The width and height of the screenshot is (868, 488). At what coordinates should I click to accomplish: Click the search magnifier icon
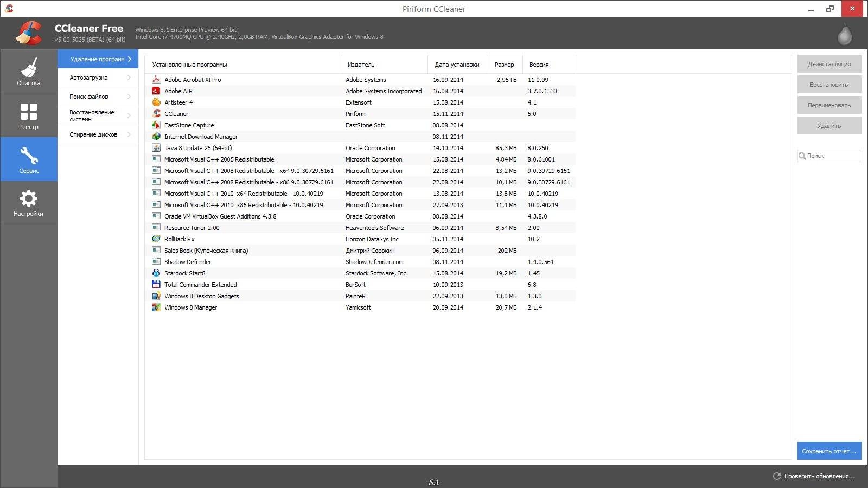click(x=802, y=156)
